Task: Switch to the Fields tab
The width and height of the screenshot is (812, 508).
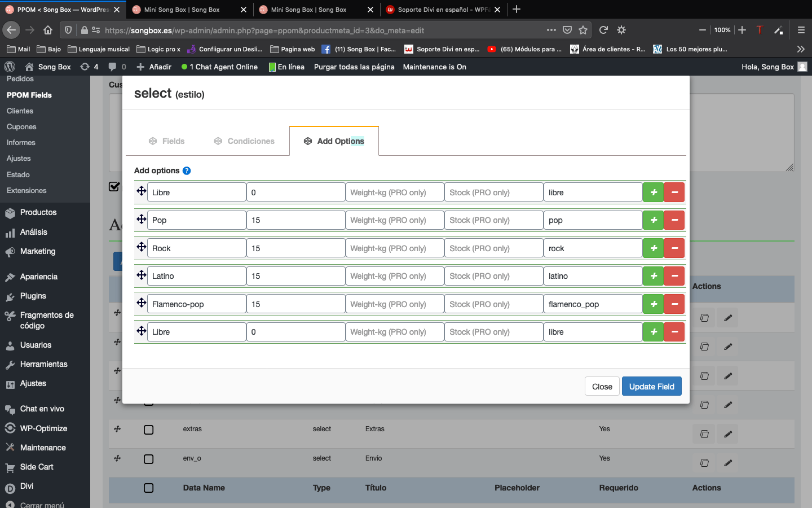Action: point(166,141)
